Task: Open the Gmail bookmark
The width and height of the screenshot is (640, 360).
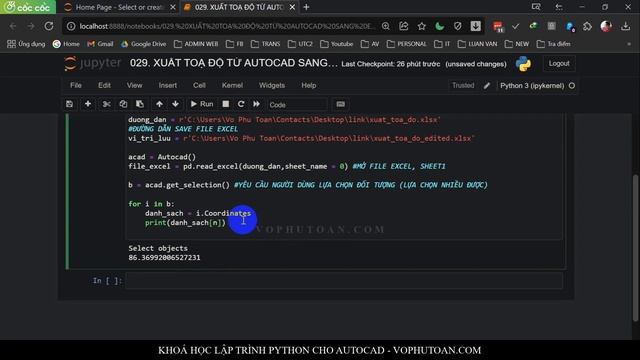Action: (100, 44)
